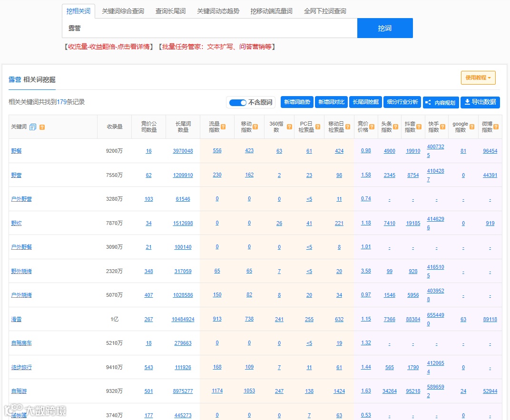This screenshot has width=510, height=420.
Task: Open the 全网下拉词查询 tab
Action: coord(325,11)
